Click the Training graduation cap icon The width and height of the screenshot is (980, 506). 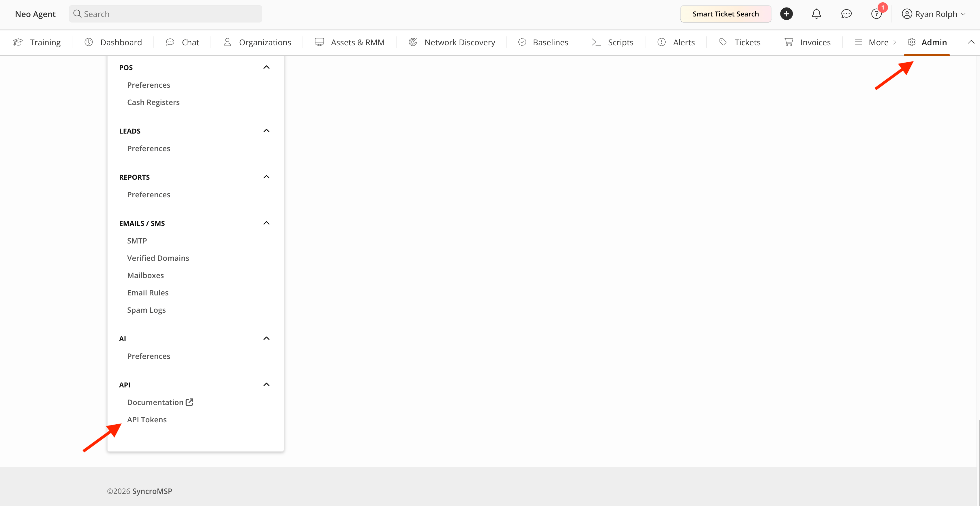point(18,42)
